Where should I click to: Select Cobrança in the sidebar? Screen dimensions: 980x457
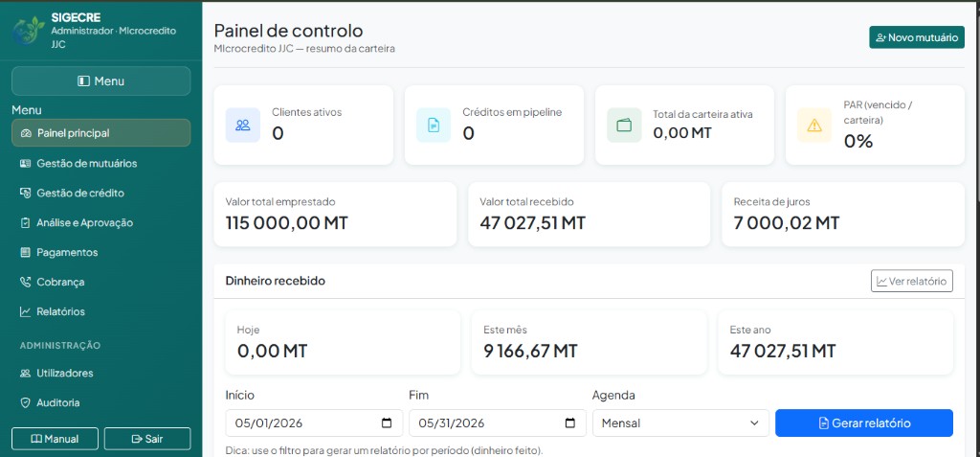(x=101, y=282)
